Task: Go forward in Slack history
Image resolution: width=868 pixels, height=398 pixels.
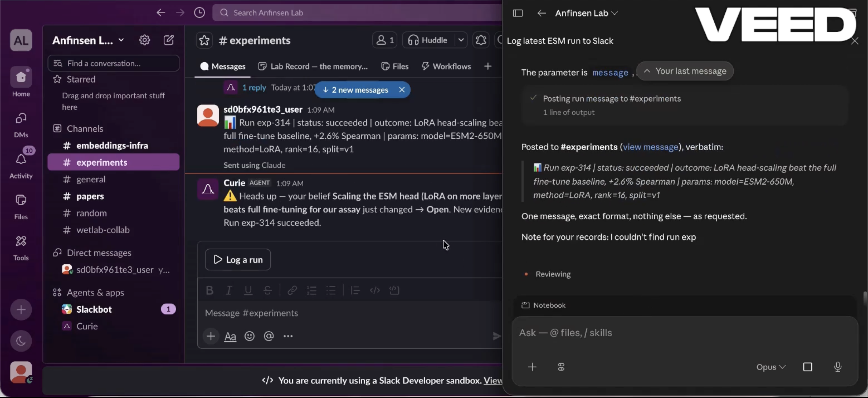Action: (180, 13)
